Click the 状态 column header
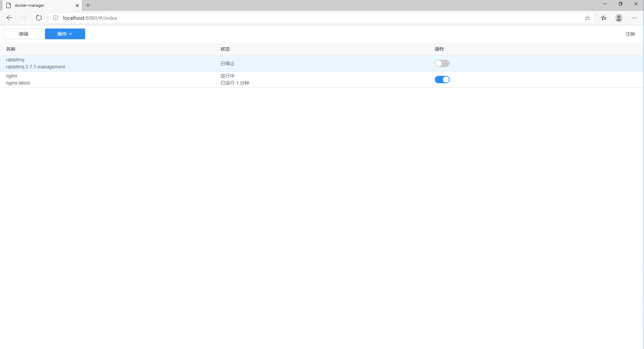644x349 pixels. [x=225, y=49]
